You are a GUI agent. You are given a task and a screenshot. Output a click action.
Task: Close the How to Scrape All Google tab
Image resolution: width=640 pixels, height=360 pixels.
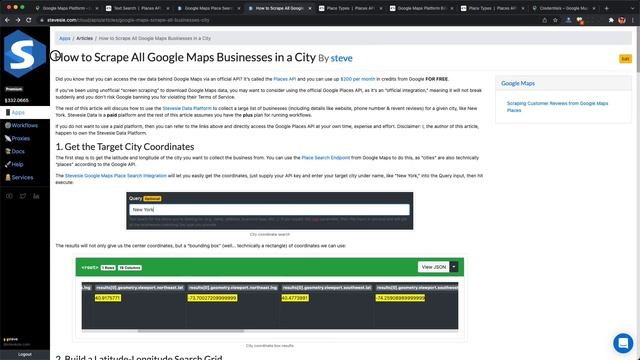click(x=310, y=8)
